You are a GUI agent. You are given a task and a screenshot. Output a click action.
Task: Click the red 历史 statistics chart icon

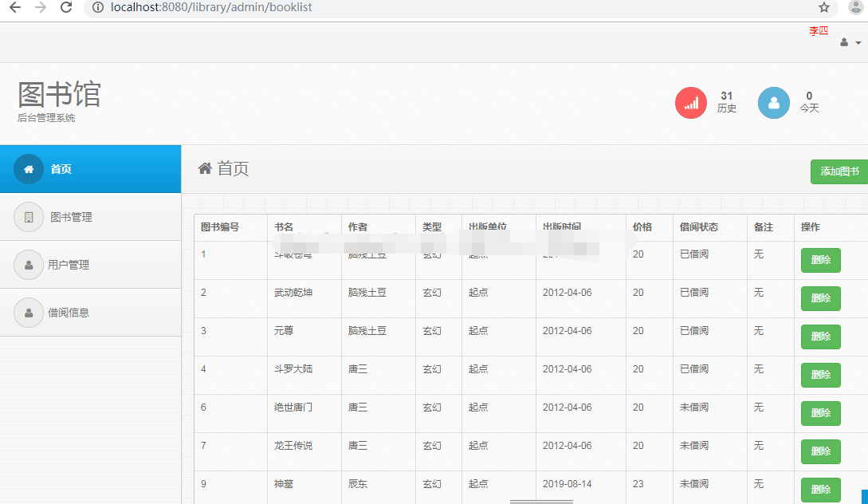pos(690,103)
